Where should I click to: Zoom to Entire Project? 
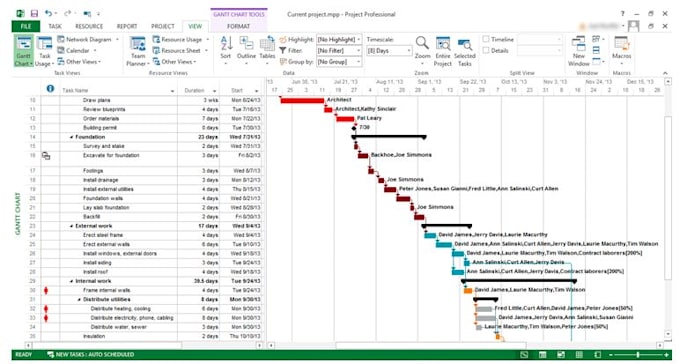click(443, 51)
